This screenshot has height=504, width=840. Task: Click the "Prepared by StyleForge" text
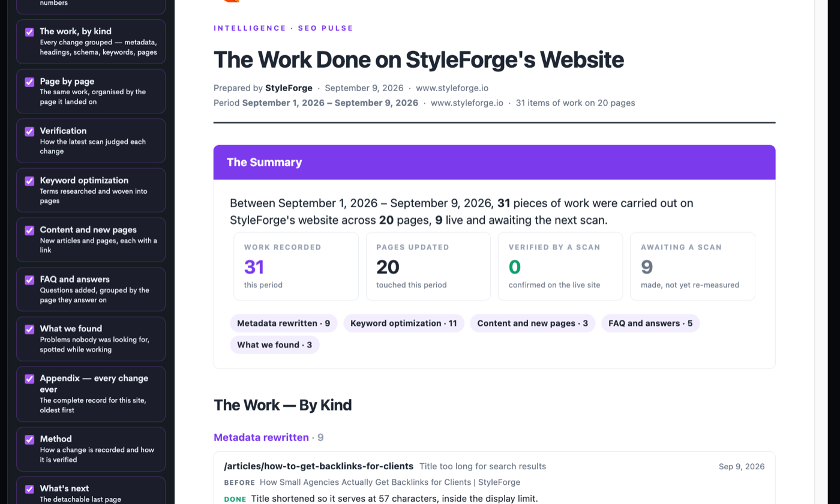click(x=263, y=88)
